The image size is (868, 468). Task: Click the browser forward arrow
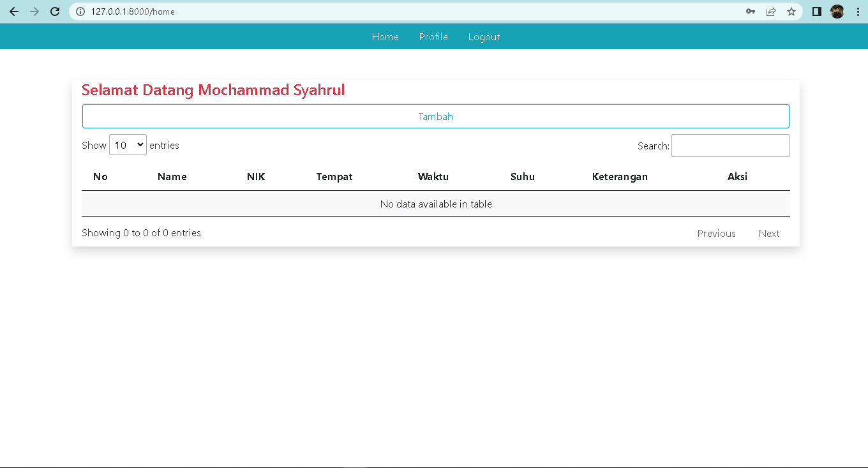[34, 11]
